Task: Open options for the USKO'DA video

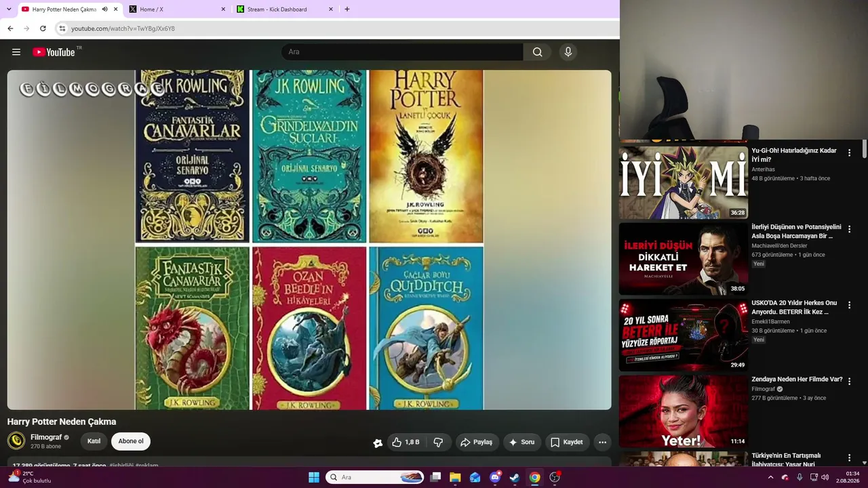Action: click(849, 306)
